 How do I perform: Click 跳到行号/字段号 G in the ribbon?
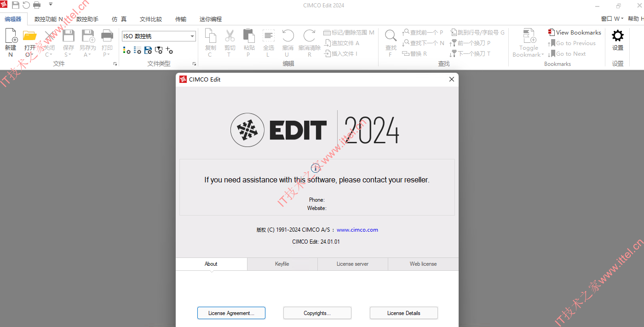coord(477,33)
